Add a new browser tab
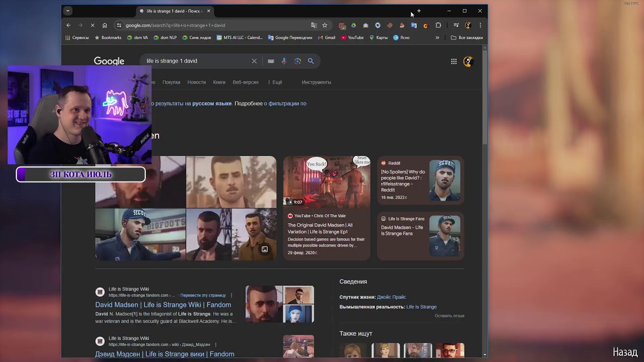 point(419,11)
